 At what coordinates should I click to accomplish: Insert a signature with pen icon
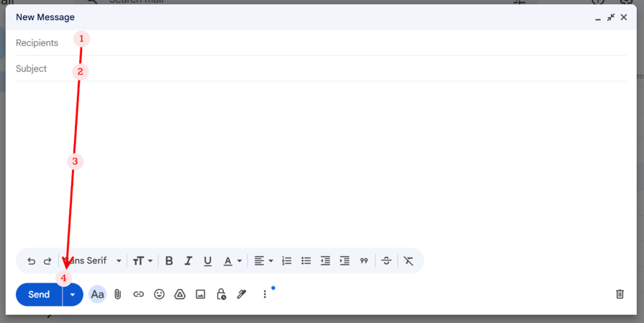click(242, 294)
